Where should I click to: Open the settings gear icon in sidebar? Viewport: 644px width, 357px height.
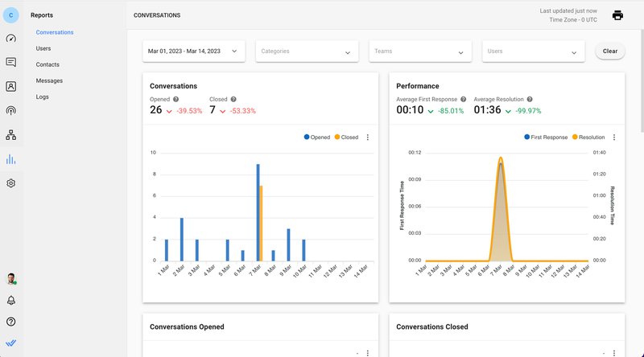point(11,183)
